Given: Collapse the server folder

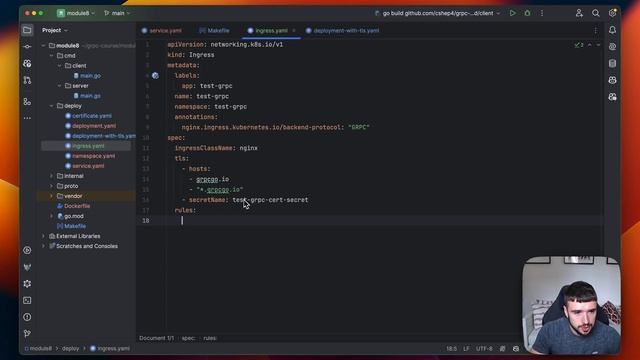Looking at the screenshot, I should click(60, 86).
